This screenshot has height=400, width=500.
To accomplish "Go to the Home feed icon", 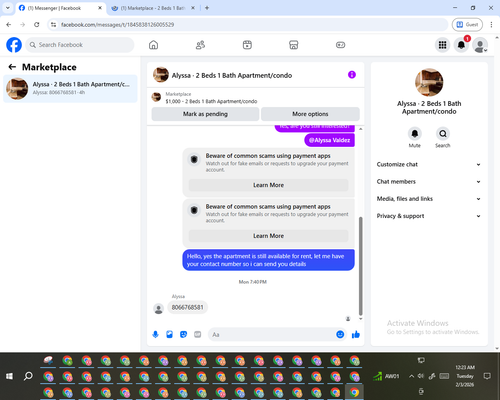I will tap(153, 45).
